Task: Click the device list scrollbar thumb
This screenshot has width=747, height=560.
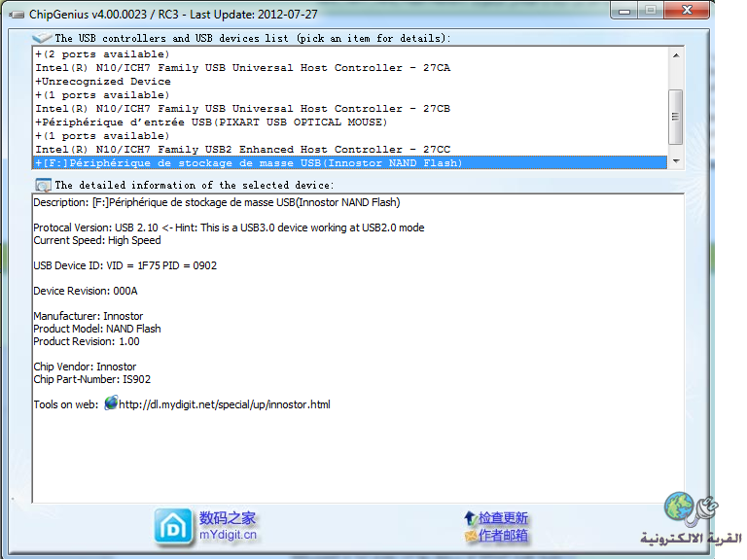Action: (676, 117)
